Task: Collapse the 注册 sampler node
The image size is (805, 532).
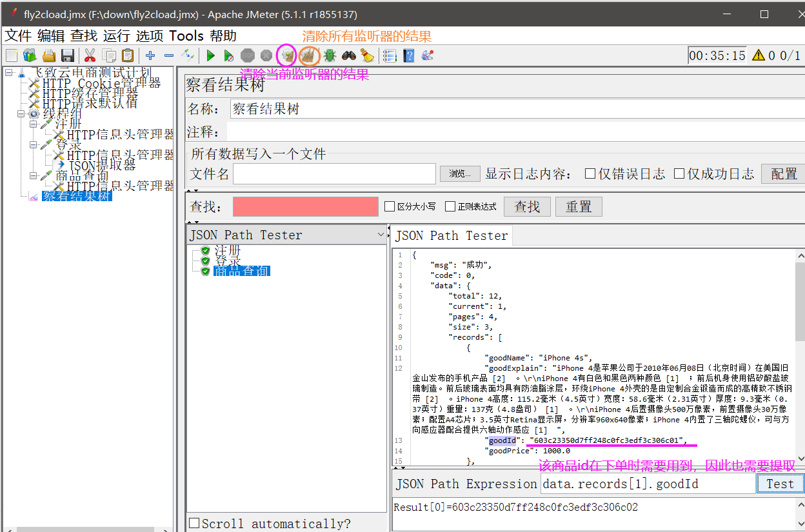Action: [x=33, y=124]
